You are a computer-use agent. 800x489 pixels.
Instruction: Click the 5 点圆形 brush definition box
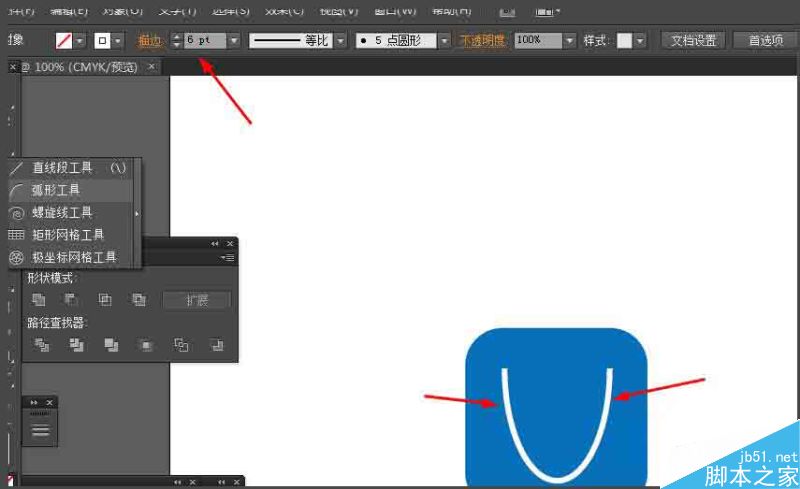(x=396, y=40)
